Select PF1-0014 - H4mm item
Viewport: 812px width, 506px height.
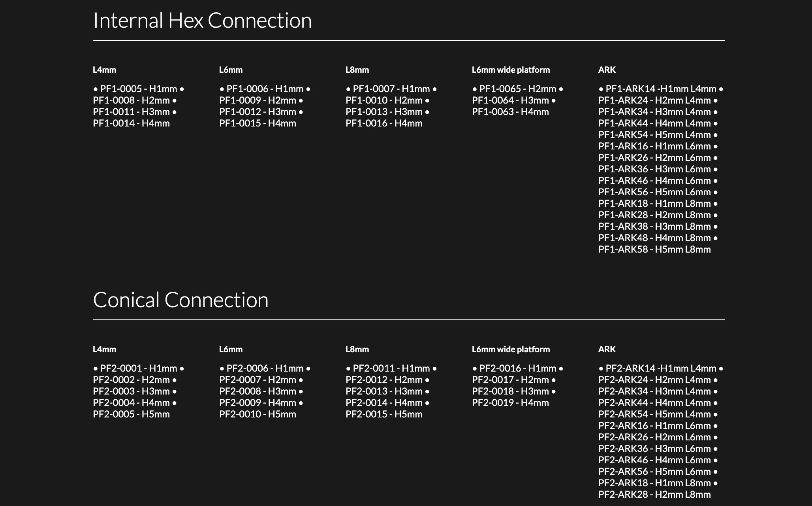pos(131,123)
